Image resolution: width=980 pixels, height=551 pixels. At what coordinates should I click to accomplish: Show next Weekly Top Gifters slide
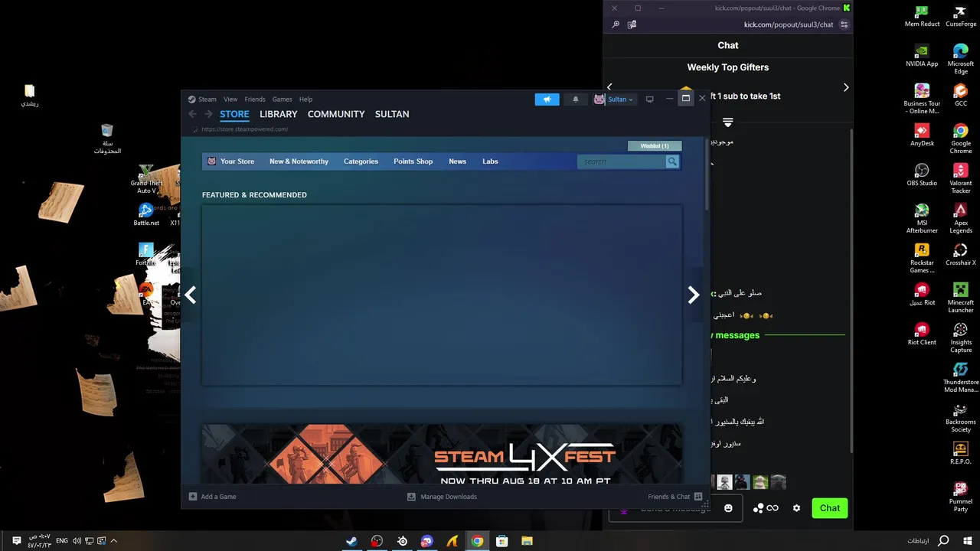pyautogui.click(x=846, y=87)
